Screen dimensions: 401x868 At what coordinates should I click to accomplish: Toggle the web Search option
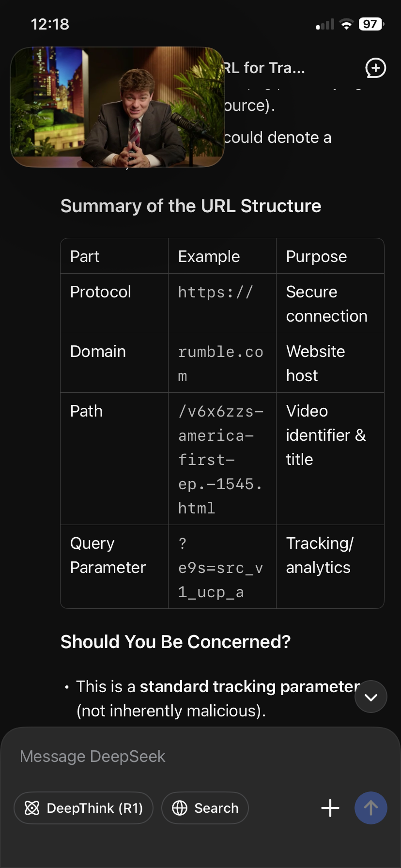point(205,808)
